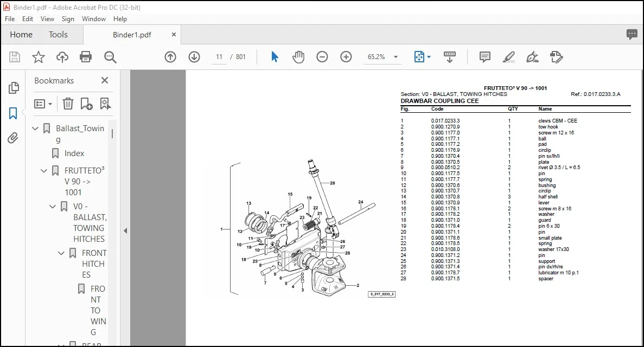Screen dimensions: 644x347
Task: Add a new bookmark
Action: click(x=86, y=104)
